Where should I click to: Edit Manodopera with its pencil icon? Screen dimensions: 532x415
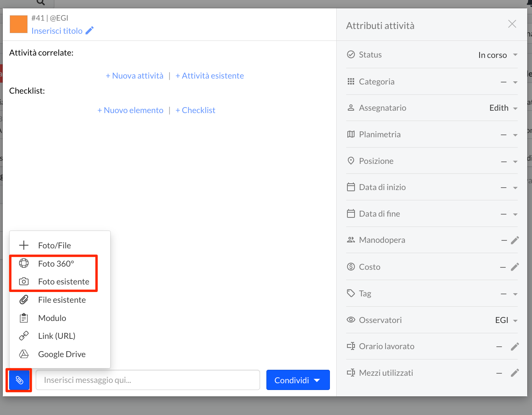[x=515, y=240]
